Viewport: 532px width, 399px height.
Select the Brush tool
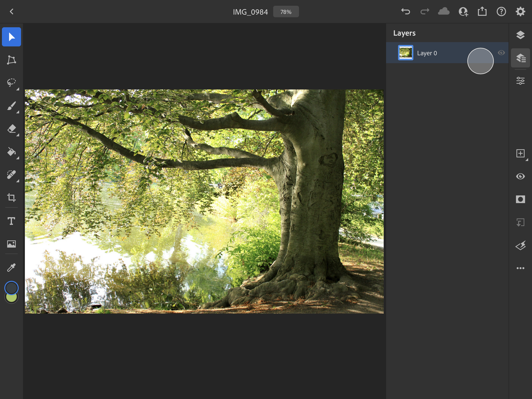coord(11,106)
